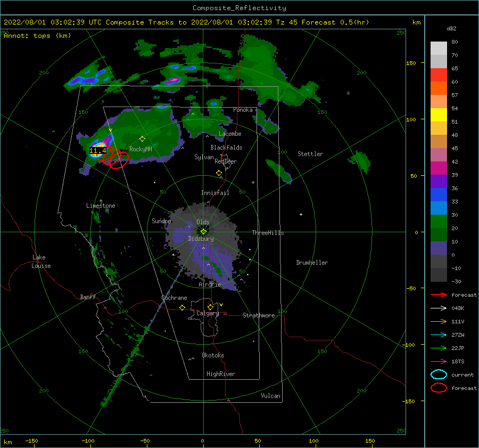Click the yellow diamond marker near Cochrane

coord(183,307)
